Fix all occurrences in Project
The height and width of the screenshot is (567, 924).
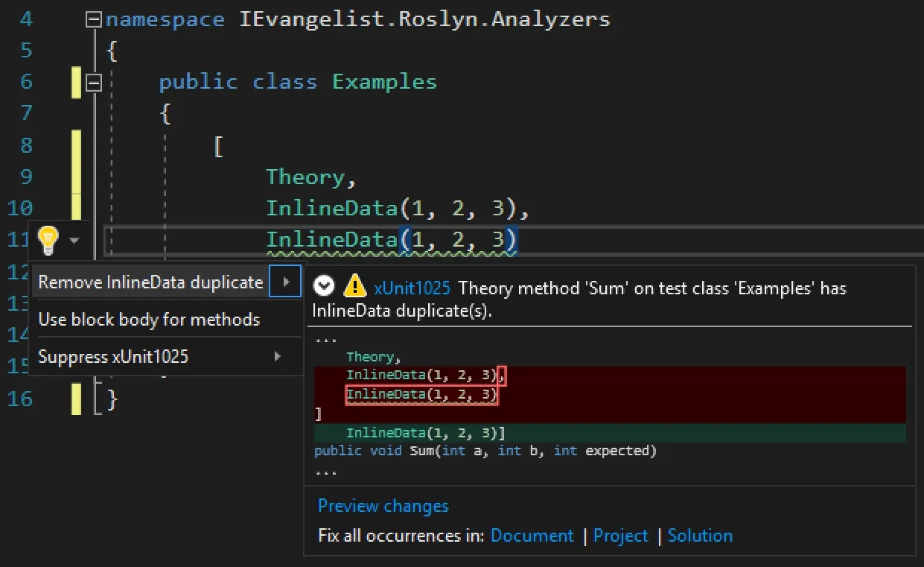[x=620, y=536]
